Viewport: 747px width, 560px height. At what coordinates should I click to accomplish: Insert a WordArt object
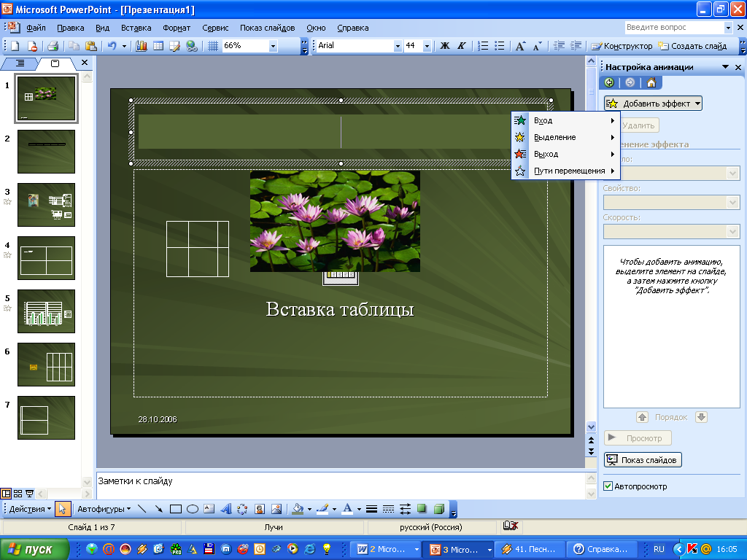point(226,509)
